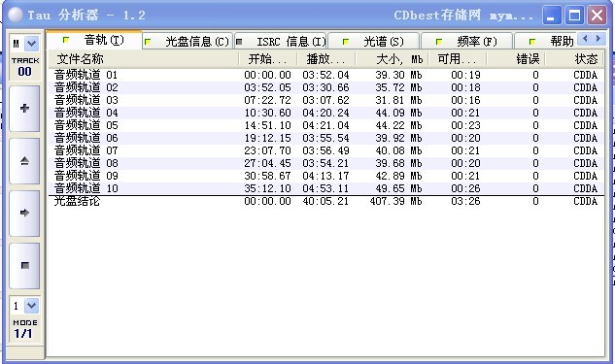
Task: Click total duration 40:05.21 cell
Action: coord(325,201)
